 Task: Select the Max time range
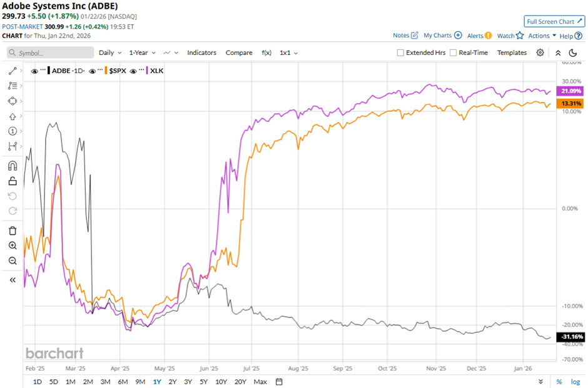coord(260,382)
